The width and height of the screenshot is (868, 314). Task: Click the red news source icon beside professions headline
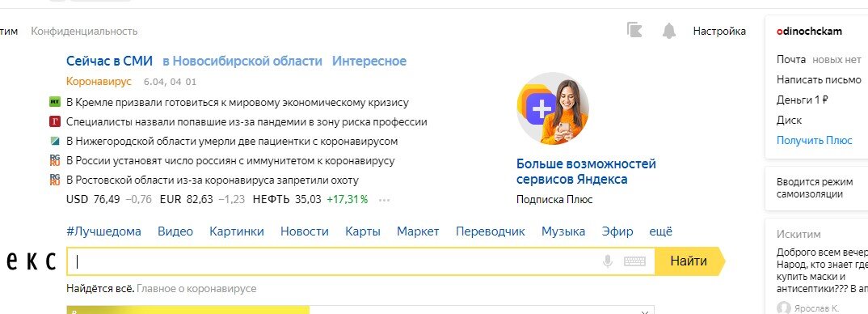tap(55, 121)
